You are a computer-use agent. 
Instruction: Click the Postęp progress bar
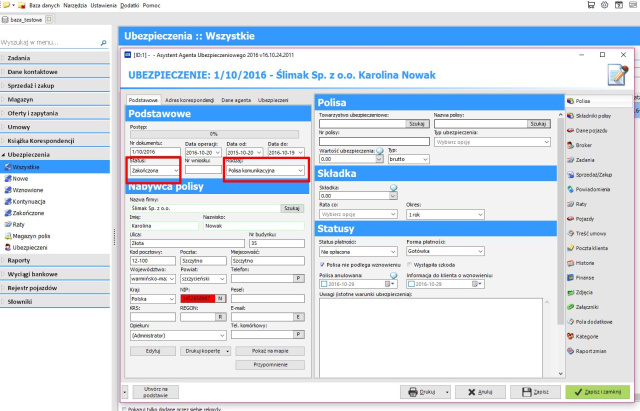(x=214, y=134)
